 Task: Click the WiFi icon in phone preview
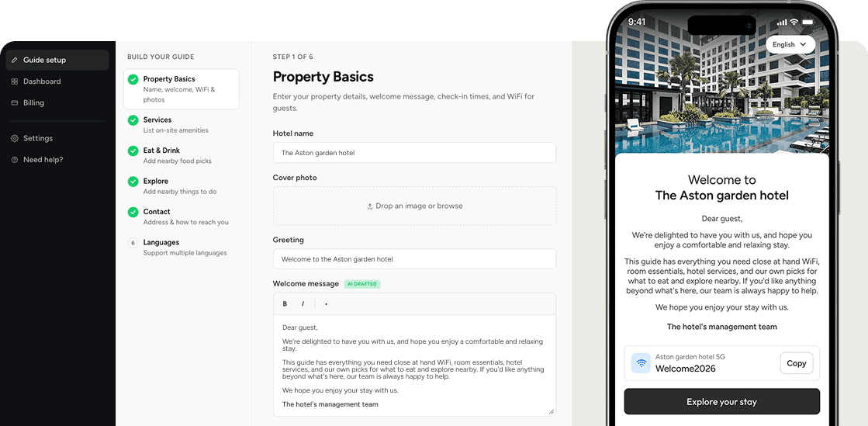pyautogui.click(x=641, y=363)
